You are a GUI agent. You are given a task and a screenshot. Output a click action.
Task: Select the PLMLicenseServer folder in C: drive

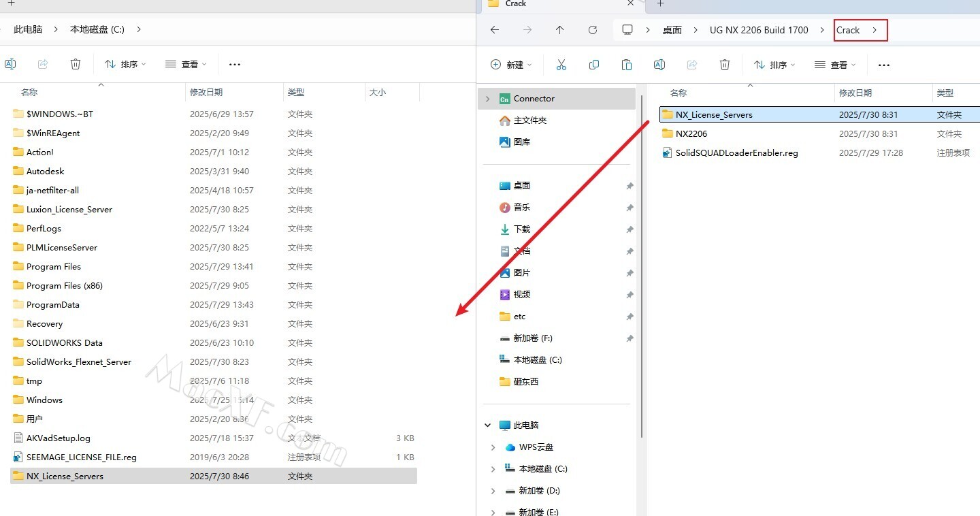(214, 248)
